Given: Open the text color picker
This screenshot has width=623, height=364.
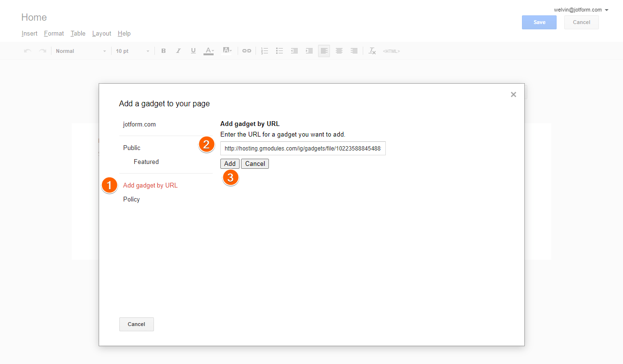Looking at the screenshot, I should click(209, 51).
